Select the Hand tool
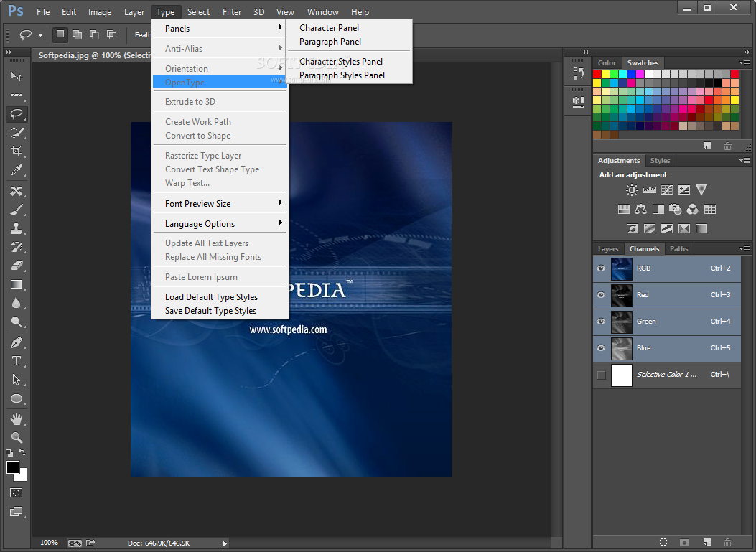The height and width of the screenshot is (552, 756). 17,419
